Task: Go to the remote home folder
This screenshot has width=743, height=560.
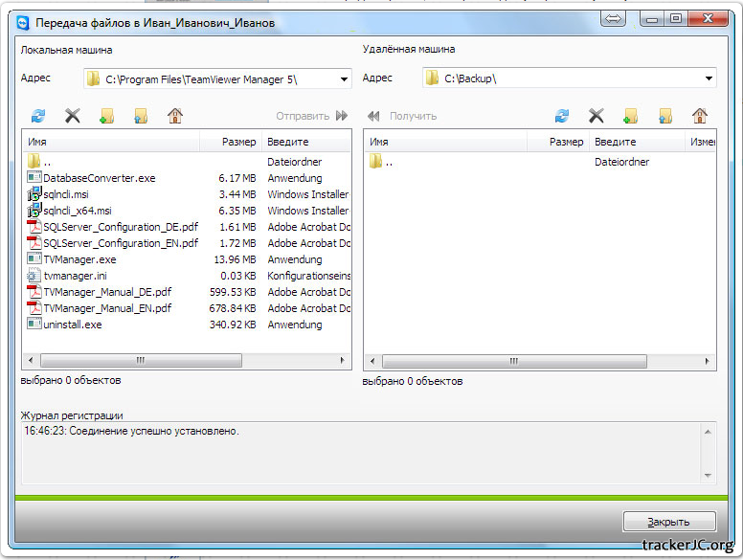Action: (700, 116)
